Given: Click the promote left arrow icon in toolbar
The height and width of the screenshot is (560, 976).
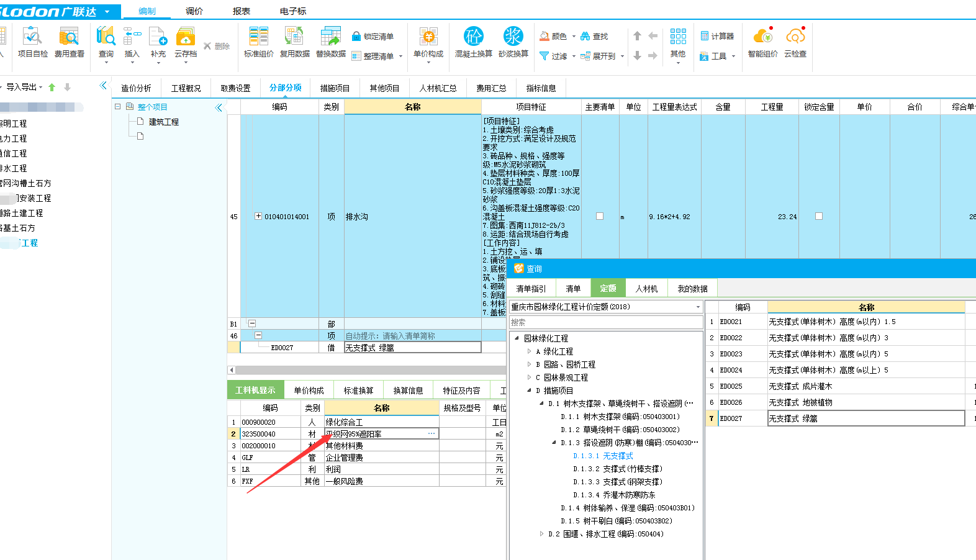Looking at the screenshot, I should (x=653, y=36).
